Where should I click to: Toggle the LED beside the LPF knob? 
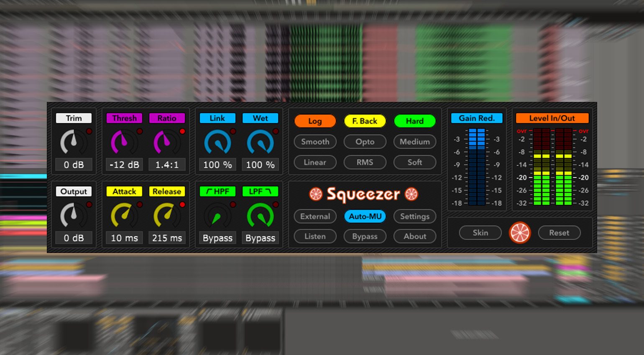click(276, 204)
